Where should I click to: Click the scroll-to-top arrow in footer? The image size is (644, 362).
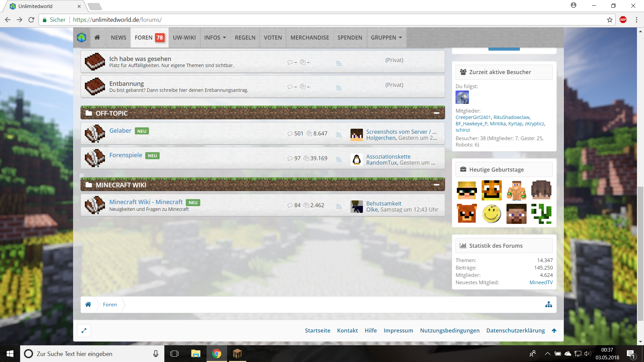click(554, 330)
